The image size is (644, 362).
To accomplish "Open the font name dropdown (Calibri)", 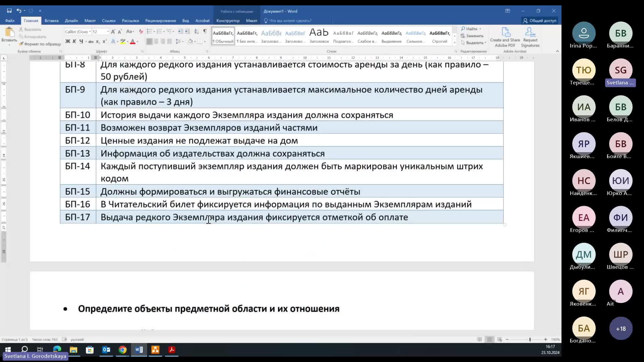I will 90,32.
